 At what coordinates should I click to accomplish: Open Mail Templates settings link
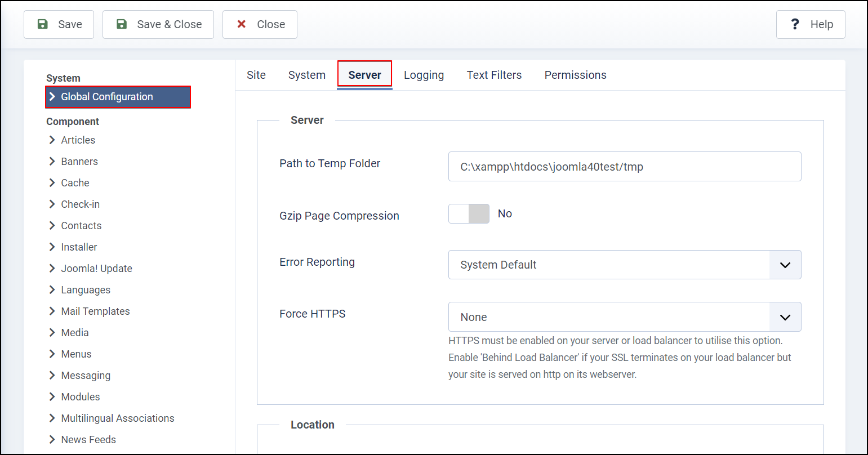(95, 311)
